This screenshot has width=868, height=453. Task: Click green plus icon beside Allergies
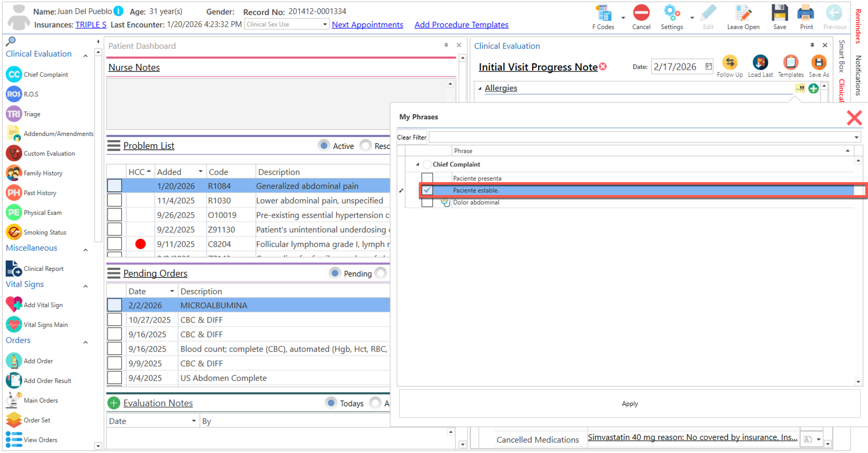(813, 88)
